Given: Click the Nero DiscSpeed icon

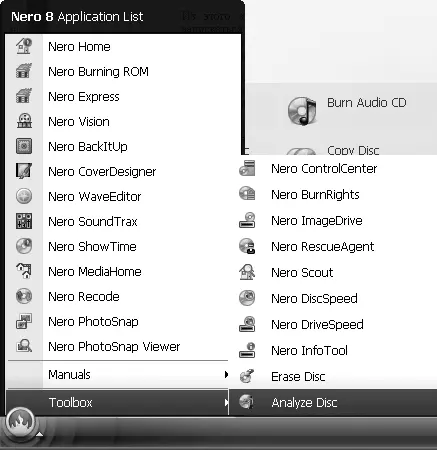Looking at the screenshot, I should click(247, 298).
